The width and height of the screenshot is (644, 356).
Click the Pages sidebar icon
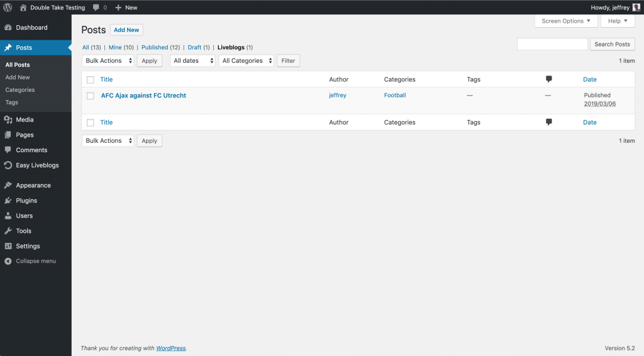(8, 135)
